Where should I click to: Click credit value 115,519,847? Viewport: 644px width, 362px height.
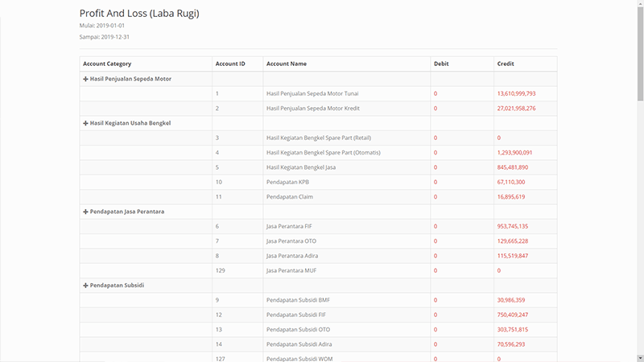[x=513, y=256]
